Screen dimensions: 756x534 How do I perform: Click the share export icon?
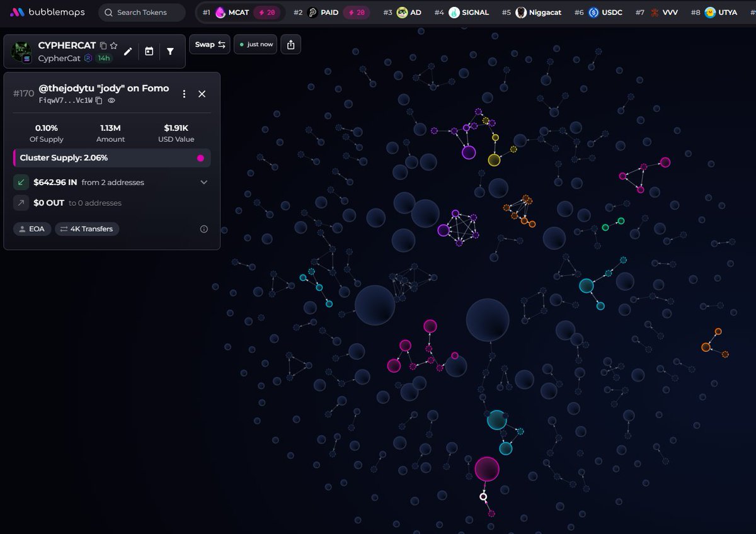coord(290,45)
